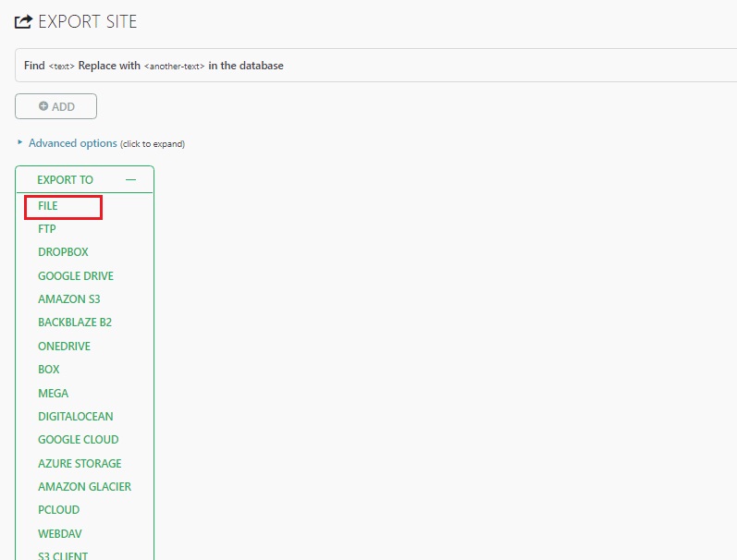Choose FTP as export destination

pyautogui.click(x=47, y=229)
